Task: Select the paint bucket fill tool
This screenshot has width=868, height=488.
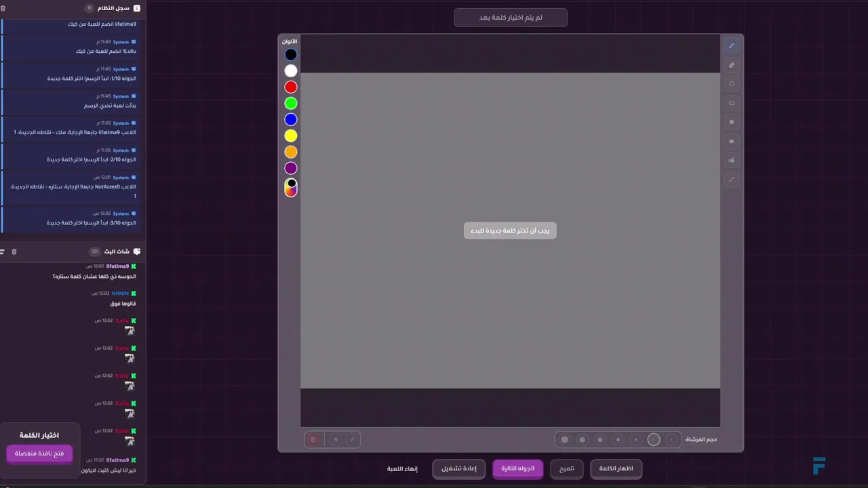Action: (731, 161)
